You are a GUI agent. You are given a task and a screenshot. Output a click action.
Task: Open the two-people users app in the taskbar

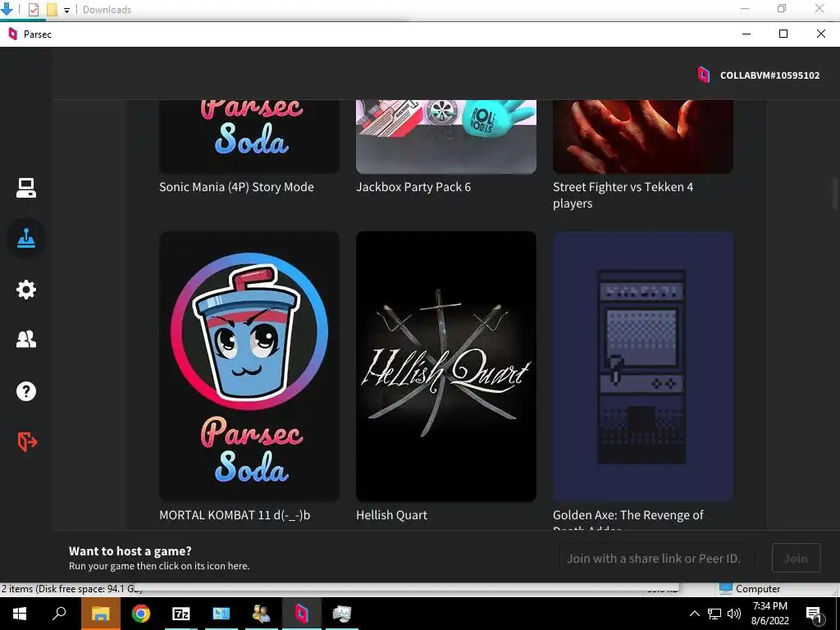point(262,614)
